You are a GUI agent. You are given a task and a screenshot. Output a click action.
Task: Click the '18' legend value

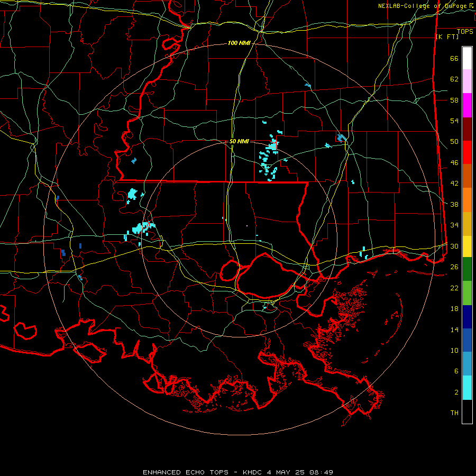[x=454, y=309]
